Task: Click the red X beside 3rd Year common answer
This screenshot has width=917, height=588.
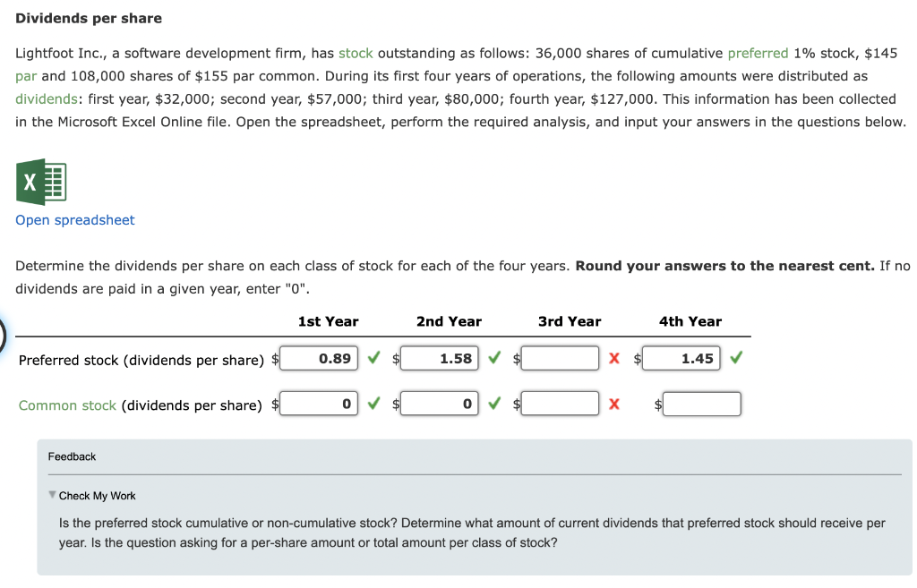Action: (x=613, y=403)
